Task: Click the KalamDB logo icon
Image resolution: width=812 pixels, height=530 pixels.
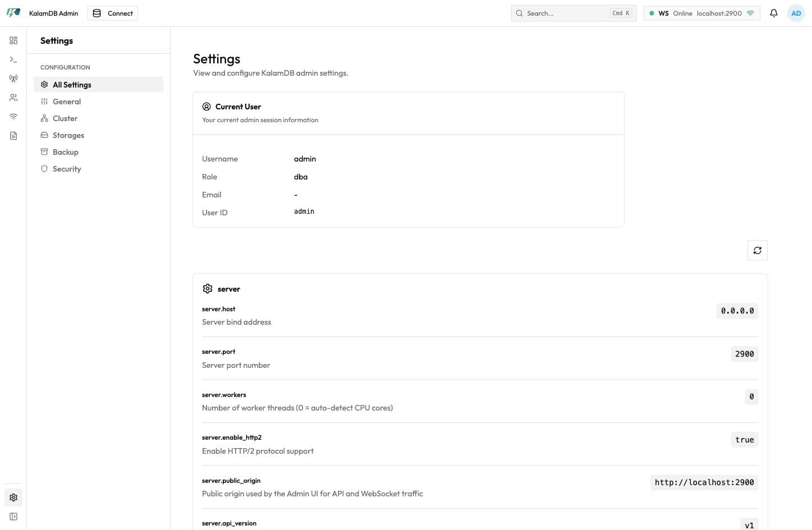Action: (13, 13)
